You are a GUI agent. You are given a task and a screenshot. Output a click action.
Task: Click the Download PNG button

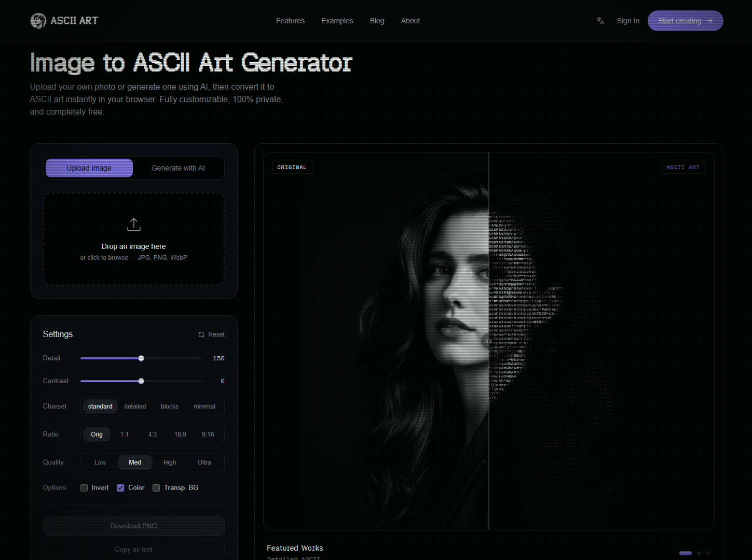(x=134, y=526)
